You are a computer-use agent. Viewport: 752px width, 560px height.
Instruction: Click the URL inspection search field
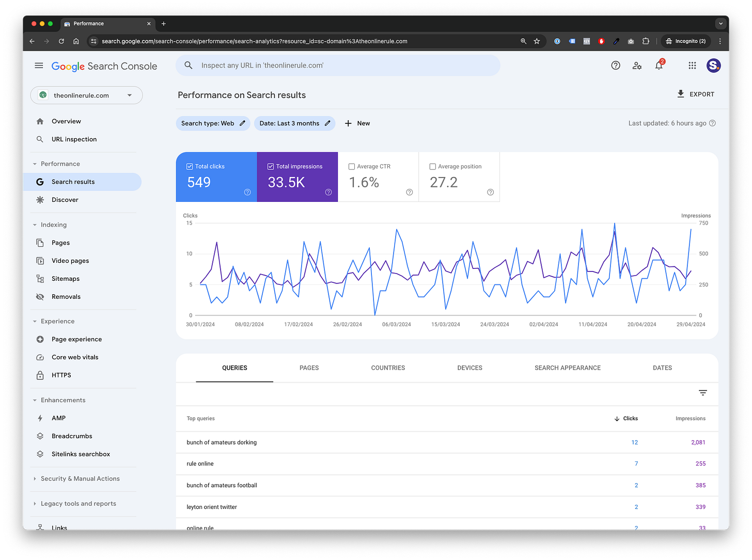point(338,66)
